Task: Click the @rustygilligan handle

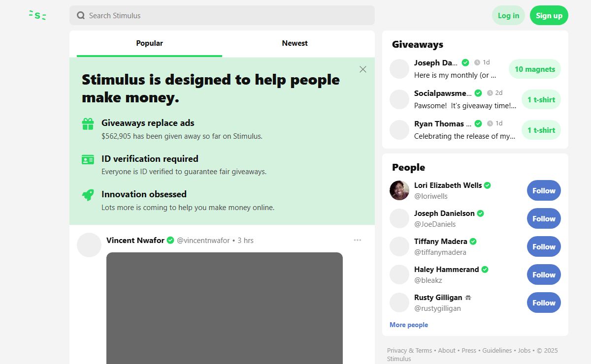Action: (437, 308)
